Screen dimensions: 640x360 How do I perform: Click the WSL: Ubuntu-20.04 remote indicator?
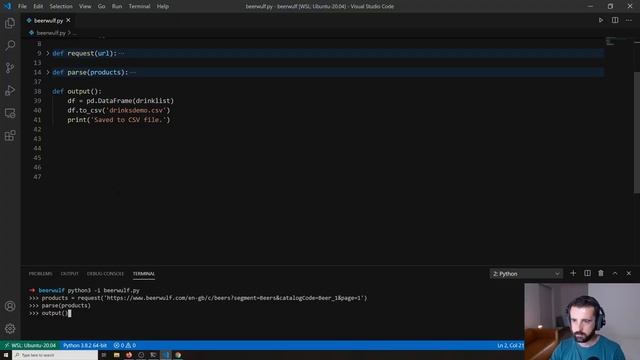click(29, 345)
